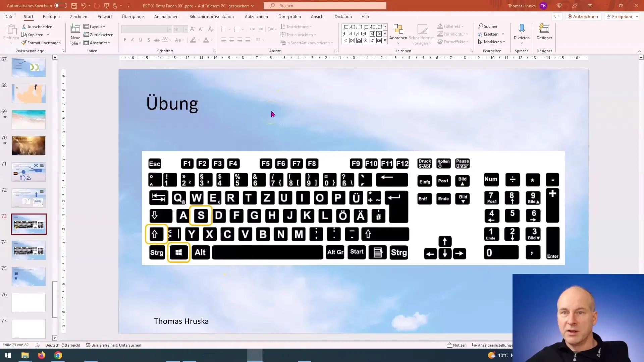The width and height of the screenshot is (644, 362).
Task: Open Ersetzen dropdown arrow
Action: point(503,34)
